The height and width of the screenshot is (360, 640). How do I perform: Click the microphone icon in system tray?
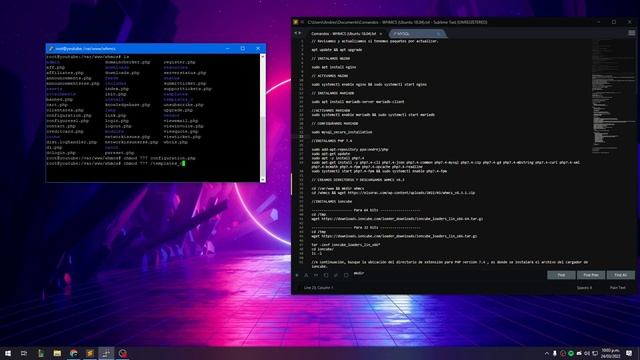[555, 353]
